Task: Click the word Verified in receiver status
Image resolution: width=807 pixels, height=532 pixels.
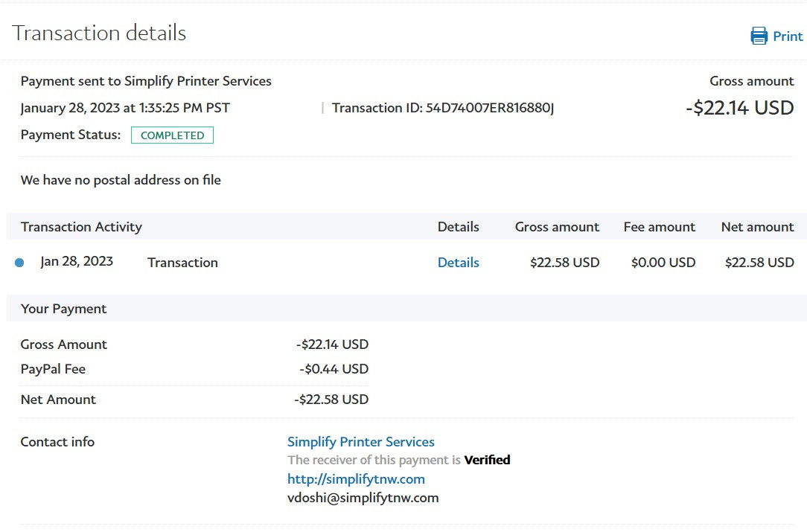Action: [x=487, y=460]
